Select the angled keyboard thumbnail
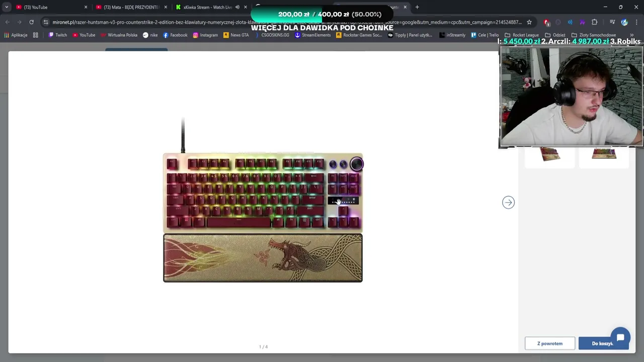644x362 pixels. point(549,154)
